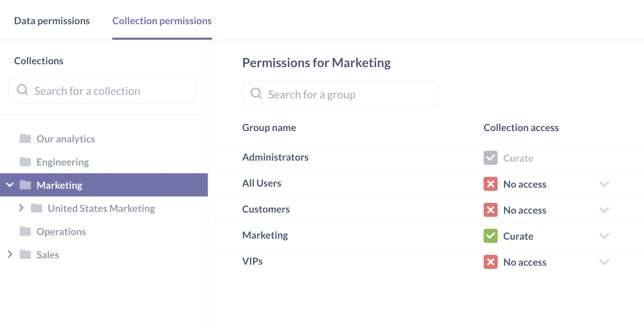The image size is (644, 323).
Task: Click the red No access box for All Users
Action: [490, 184]
